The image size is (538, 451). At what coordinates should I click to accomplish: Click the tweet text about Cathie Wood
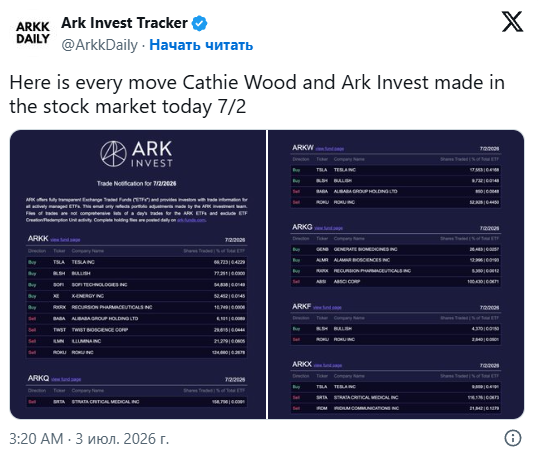[257, 94]
